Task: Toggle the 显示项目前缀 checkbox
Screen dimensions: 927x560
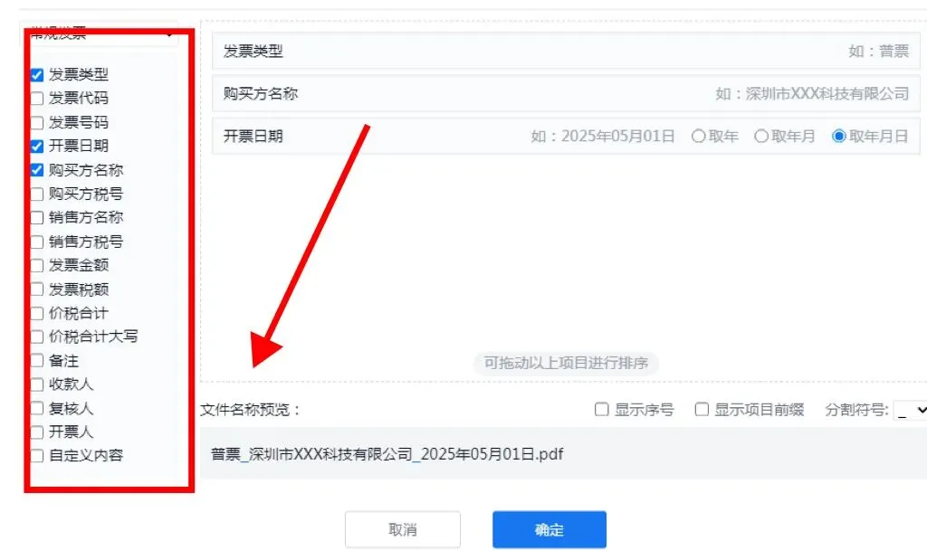Action: tap(702, 409)
